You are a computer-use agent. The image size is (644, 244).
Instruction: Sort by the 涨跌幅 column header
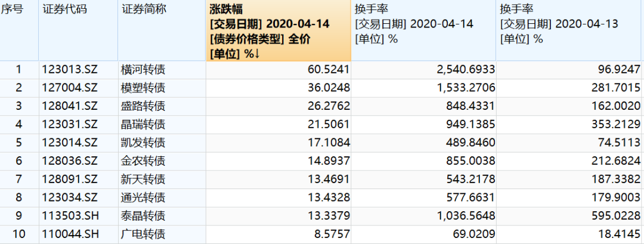278,31
